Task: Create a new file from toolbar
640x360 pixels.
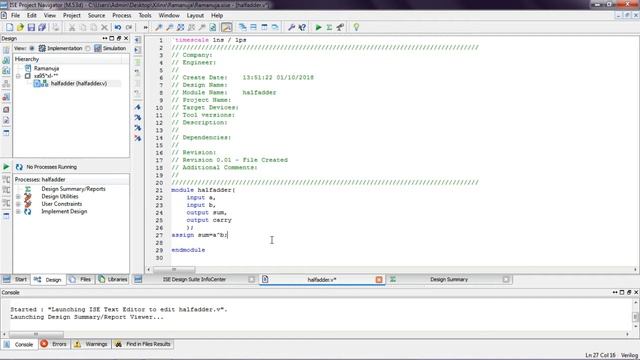Action: tap(9, 27)
